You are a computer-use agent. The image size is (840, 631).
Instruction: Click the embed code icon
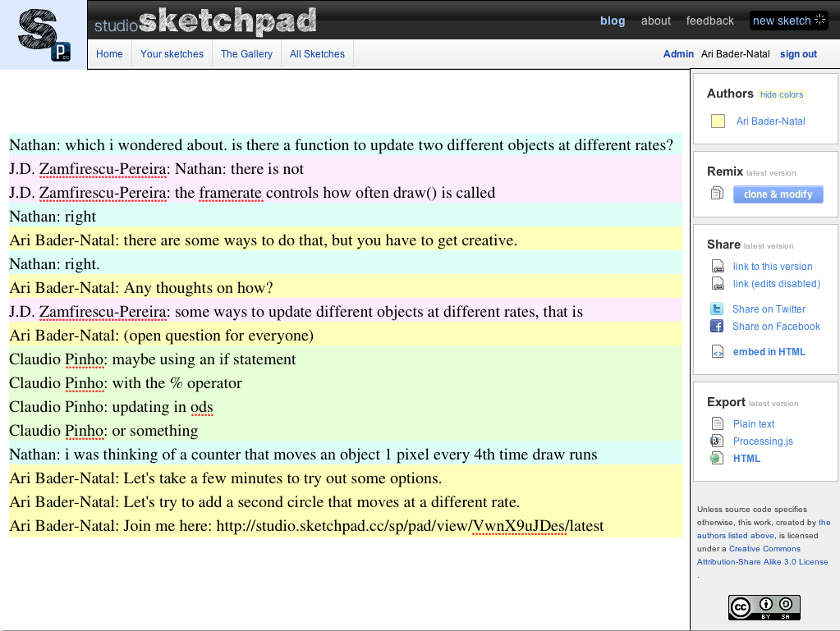click(x=718, y=352)
